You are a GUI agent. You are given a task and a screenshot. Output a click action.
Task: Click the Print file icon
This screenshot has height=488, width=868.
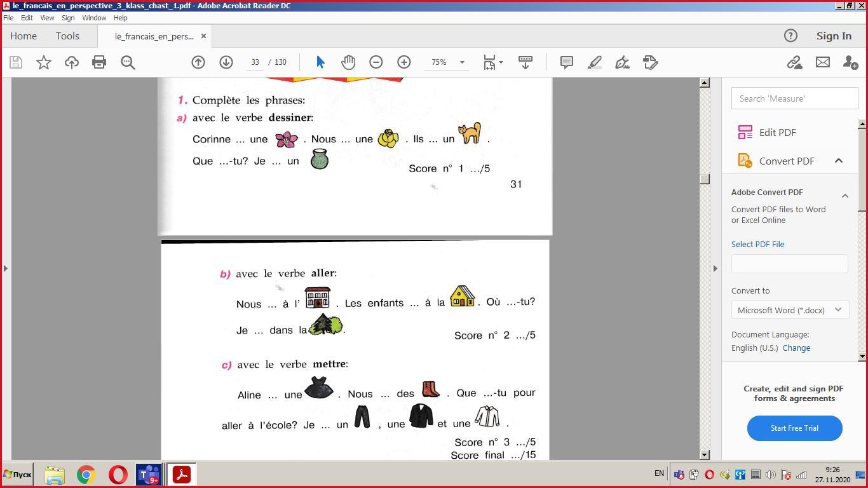pyautogui.click(x=99, y=62)
